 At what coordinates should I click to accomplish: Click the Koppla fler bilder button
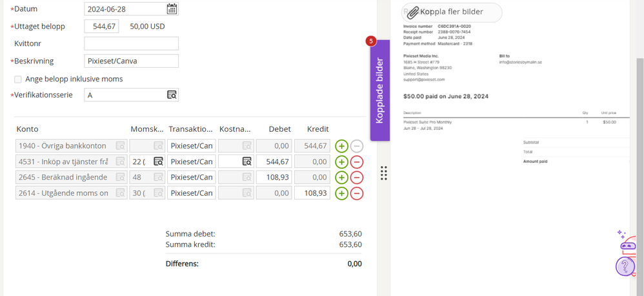pos(451,12)
